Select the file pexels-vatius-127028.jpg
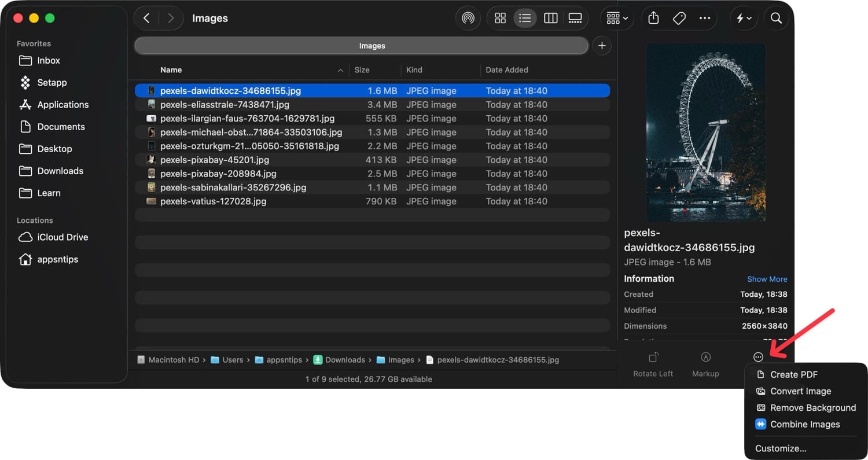868x460 pixels. (x=214, y=201)
